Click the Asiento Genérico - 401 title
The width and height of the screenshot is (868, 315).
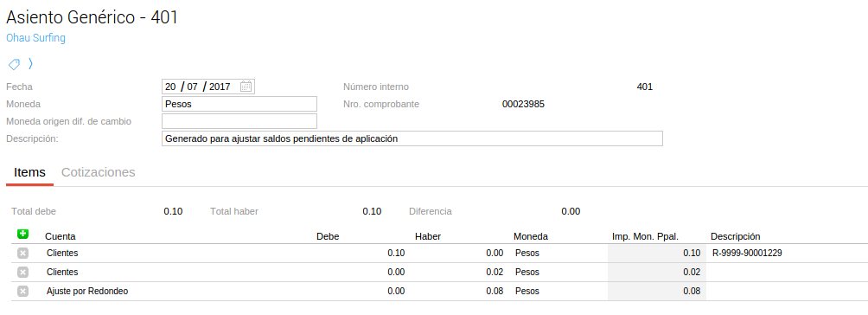[92, 17]
